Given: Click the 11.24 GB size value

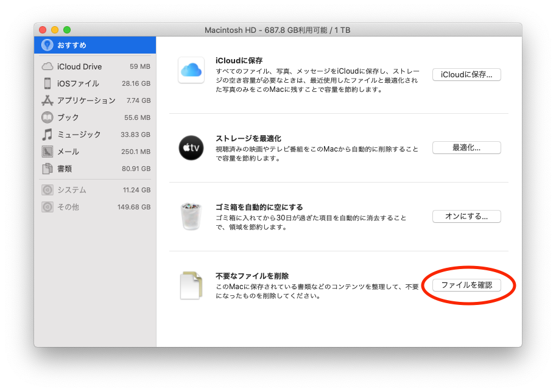Looking at the screenshot, I should pos(137,190).
